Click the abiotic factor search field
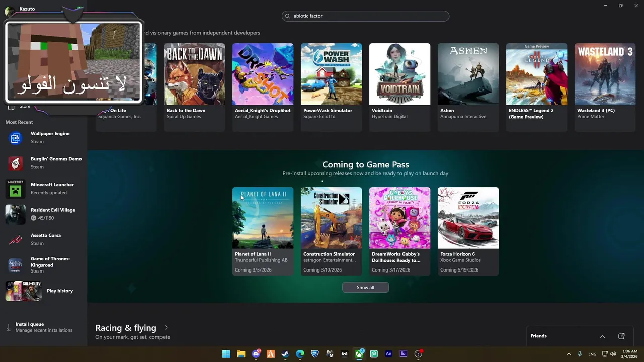This screenshot has width=644, height=362. pos(365,16)
